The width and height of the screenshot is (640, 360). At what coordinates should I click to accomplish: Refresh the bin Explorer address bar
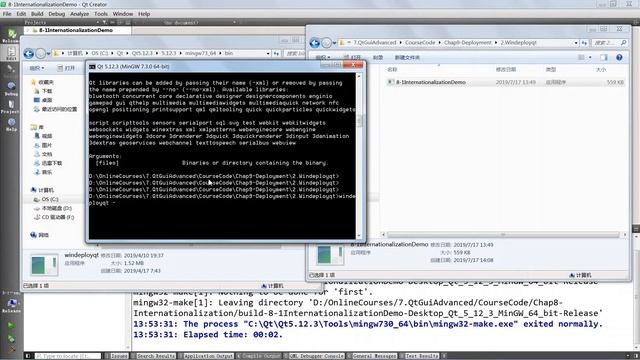(276, 53)
